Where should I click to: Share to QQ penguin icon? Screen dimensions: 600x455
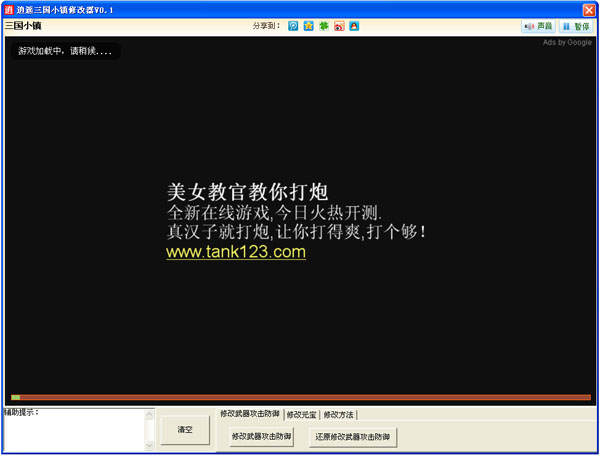click(x=354, y=26)
